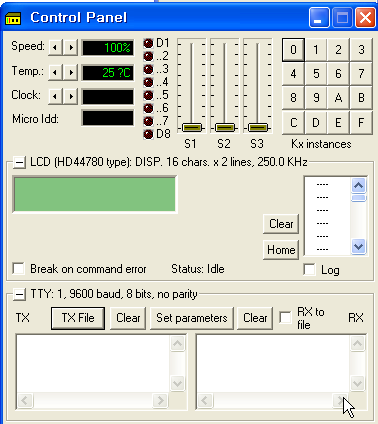The height and width of the screenshot is (424, 378).
Task: Click the LCD Home button
Action: [281, 250]
